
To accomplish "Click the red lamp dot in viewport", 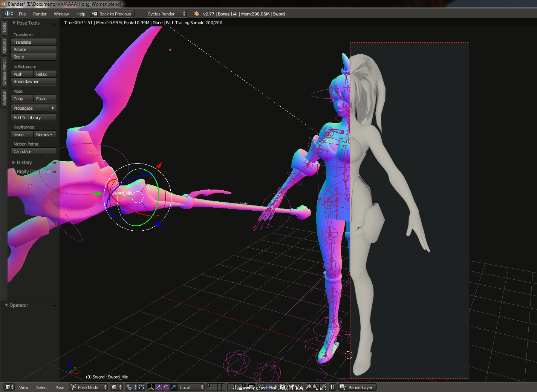I will pos(170,50).
